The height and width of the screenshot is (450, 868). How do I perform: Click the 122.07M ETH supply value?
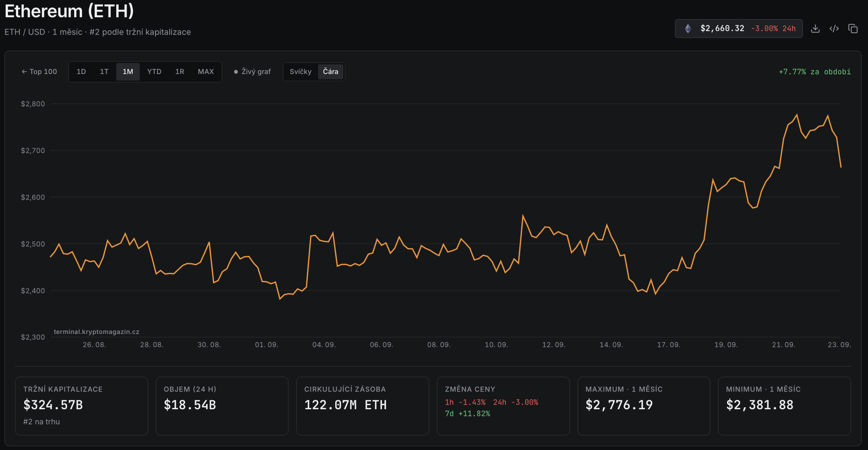(345, 405)
